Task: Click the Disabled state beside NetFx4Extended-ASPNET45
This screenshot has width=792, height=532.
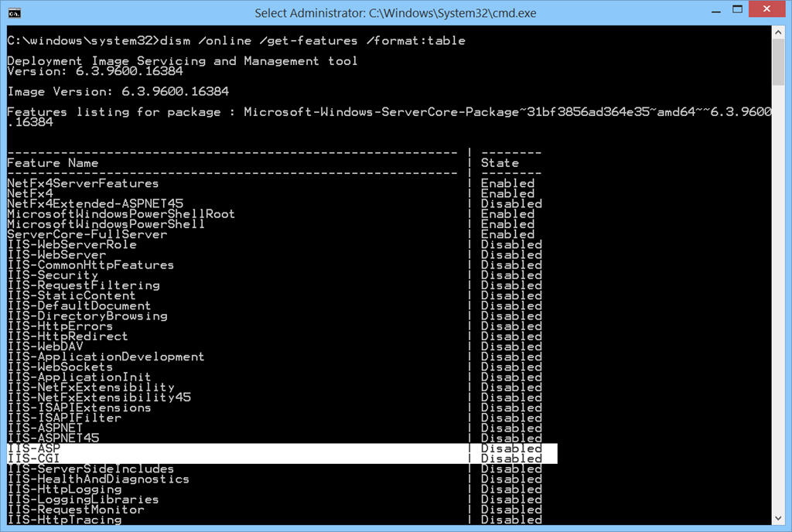Action: pos(511,204)
